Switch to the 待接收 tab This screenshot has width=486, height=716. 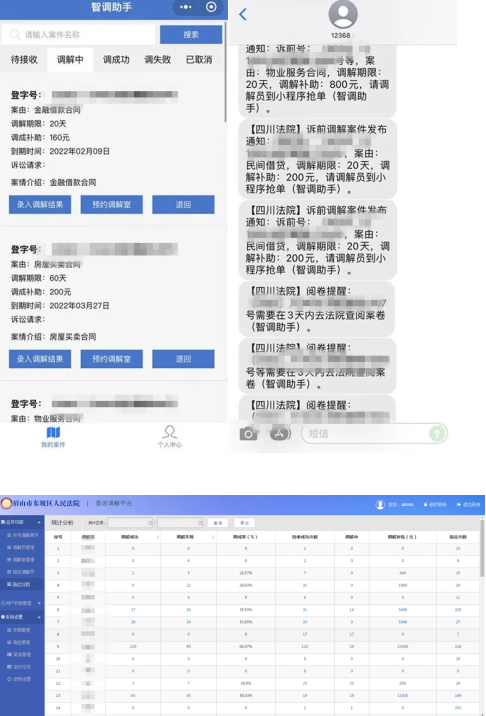24,60
